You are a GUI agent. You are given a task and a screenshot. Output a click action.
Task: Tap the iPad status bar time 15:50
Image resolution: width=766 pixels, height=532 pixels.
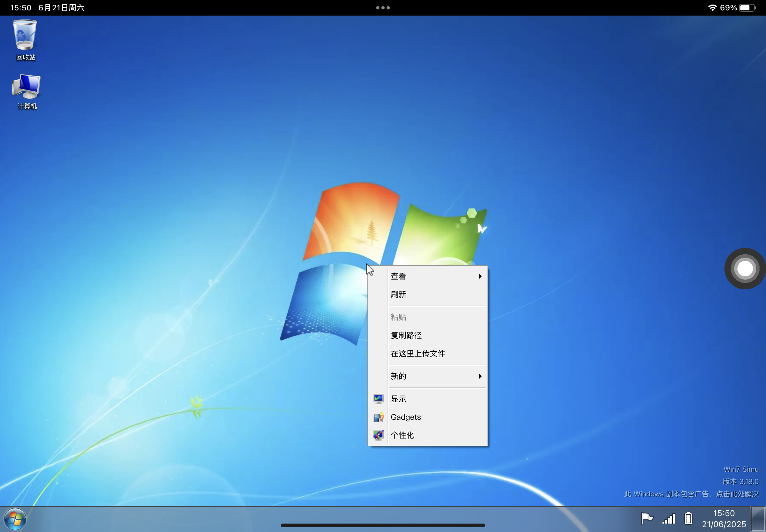[x=21, y=8]
